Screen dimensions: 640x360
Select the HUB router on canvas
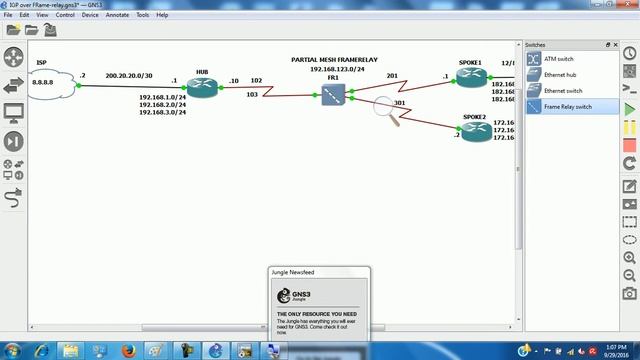pyautogui.click(x=202, y=88)
